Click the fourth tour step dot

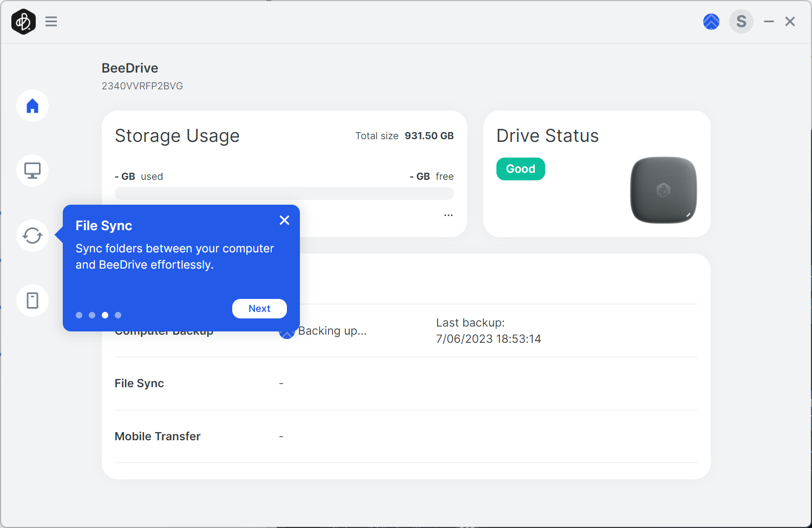click(118, 315)
